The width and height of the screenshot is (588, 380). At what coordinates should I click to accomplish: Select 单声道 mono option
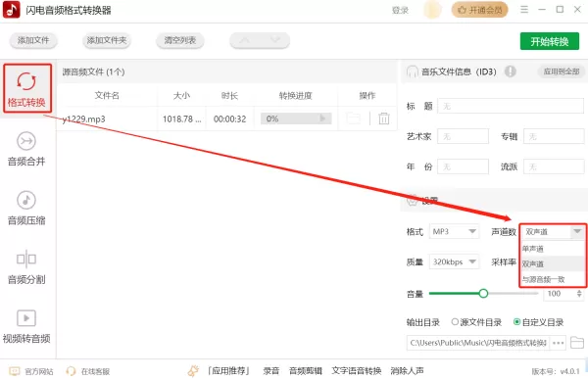[x=553, y=249]
